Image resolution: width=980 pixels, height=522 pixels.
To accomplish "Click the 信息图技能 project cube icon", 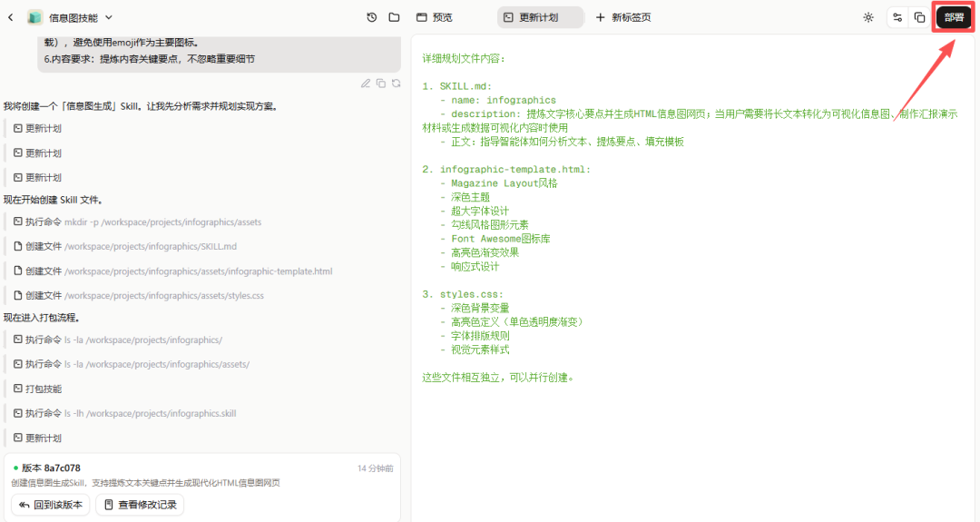I will [35, 17].
